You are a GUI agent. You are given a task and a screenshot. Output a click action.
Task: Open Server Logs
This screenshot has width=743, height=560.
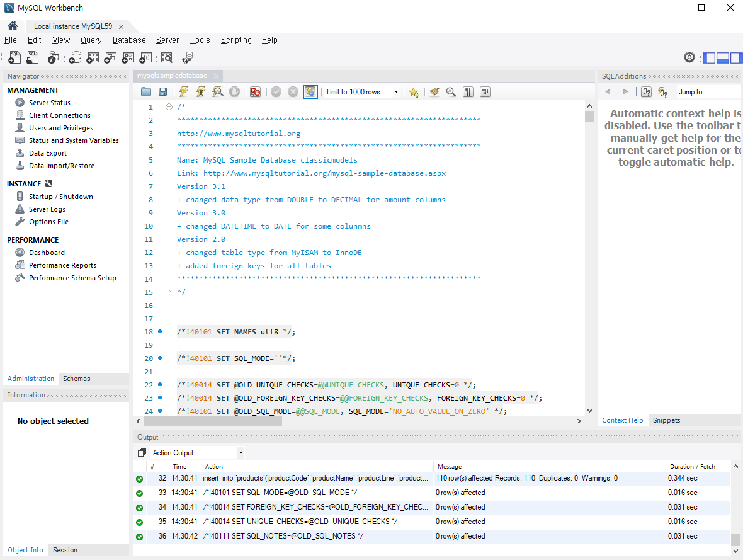47,209
